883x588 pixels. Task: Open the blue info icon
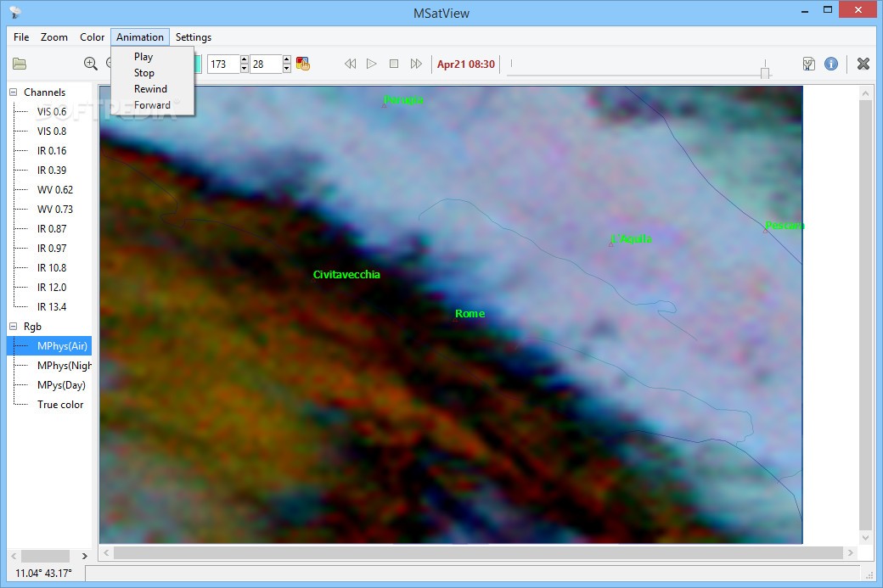[x=831, y=64]
